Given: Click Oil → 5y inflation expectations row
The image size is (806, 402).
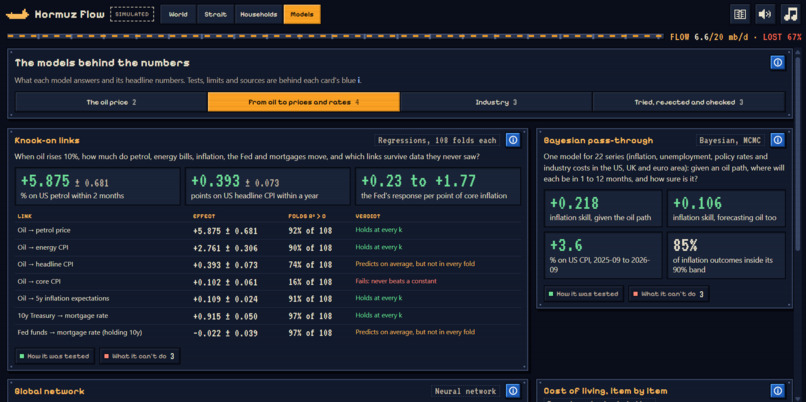Looking at the screenshot, I should tap(268, 298).
